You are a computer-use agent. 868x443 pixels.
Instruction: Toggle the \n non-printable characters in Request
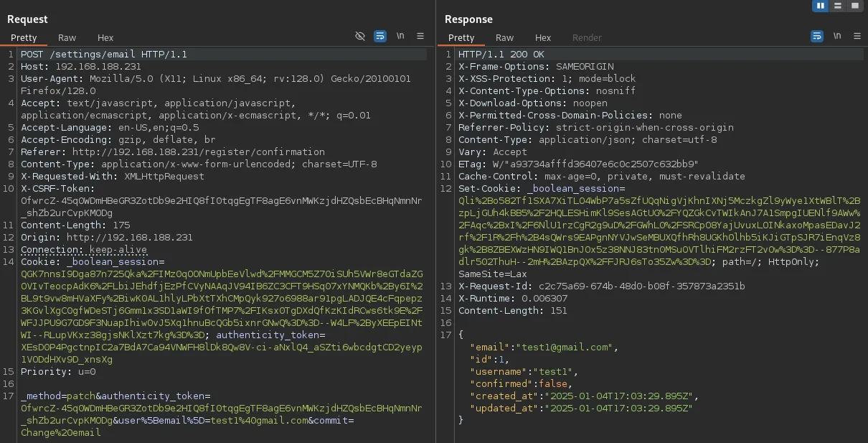click(x=400, y=36)
